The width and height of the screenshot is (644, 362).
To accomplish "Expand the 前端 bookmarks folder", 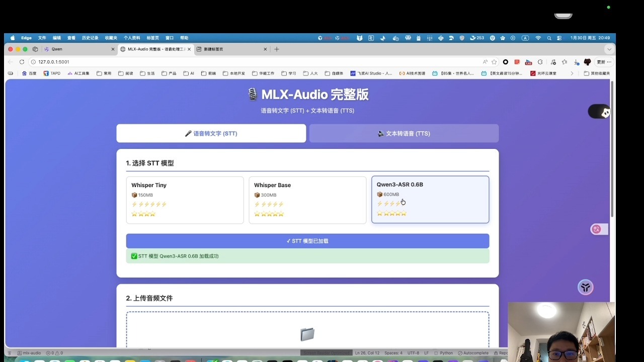I will (208, 73).
